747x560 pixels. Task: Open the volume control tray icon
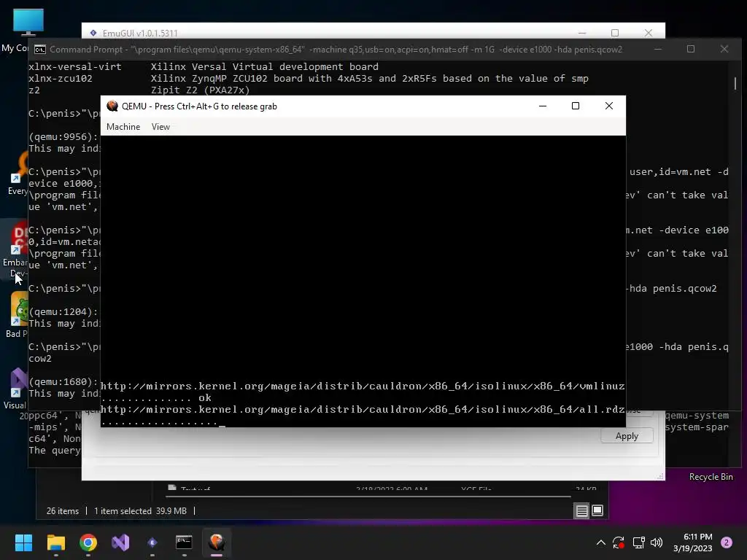point(657,542)
